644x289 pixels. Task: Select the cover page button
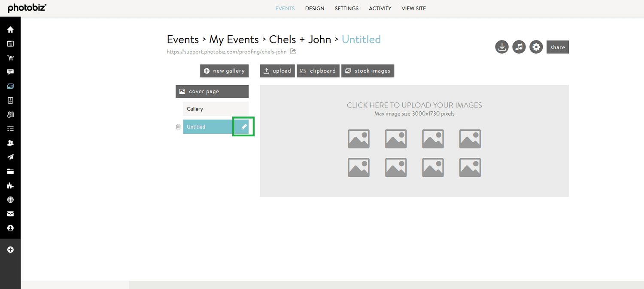coord(212,91)
